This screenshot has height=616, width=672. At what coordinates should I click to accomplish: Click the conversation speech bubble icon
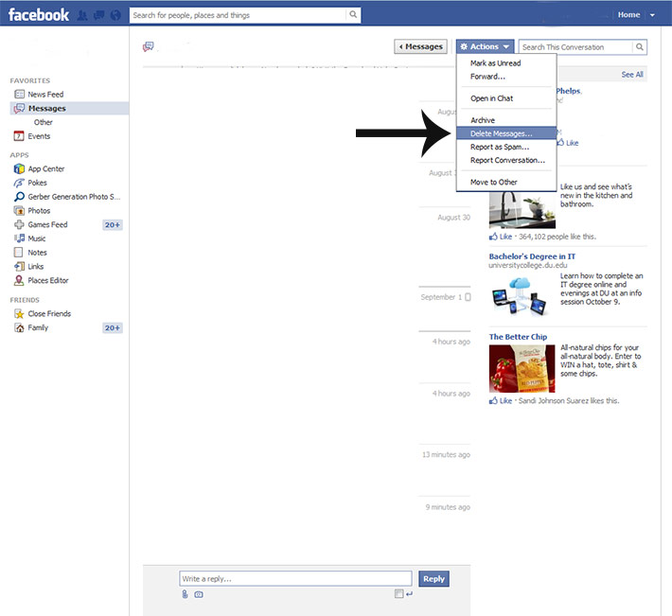[x=149, y=46]
